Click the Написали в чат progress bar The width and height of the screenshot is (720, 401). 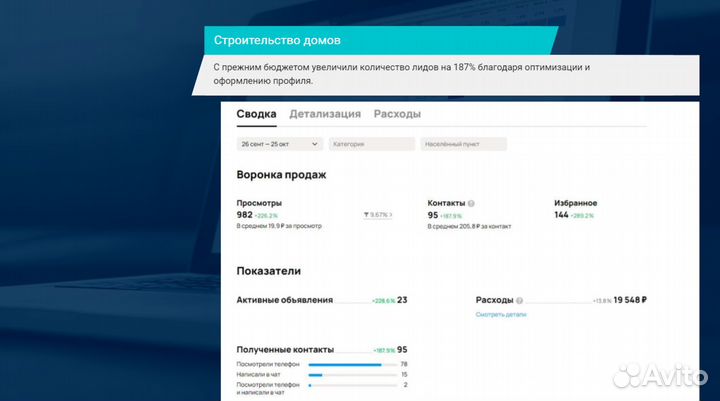(353, 375)
